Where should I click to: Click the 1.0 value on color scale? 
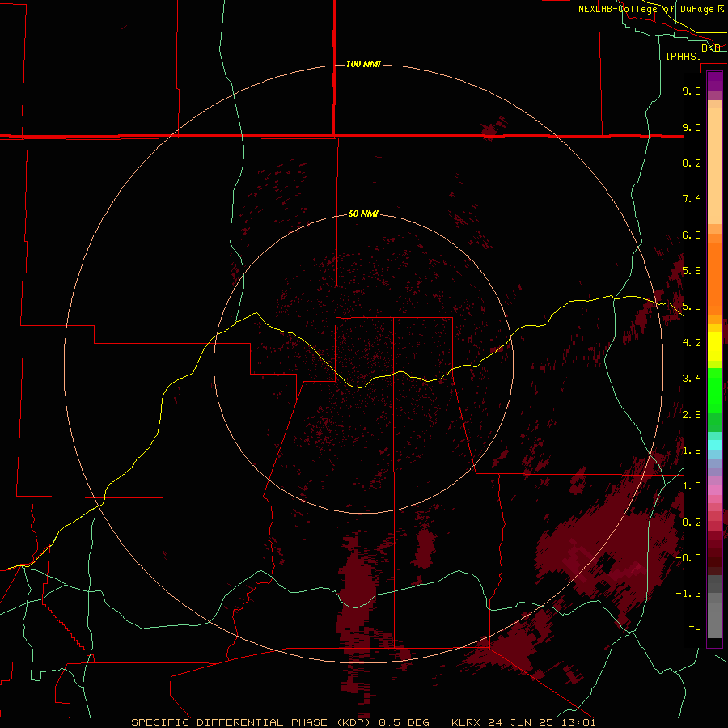(692, 486)
